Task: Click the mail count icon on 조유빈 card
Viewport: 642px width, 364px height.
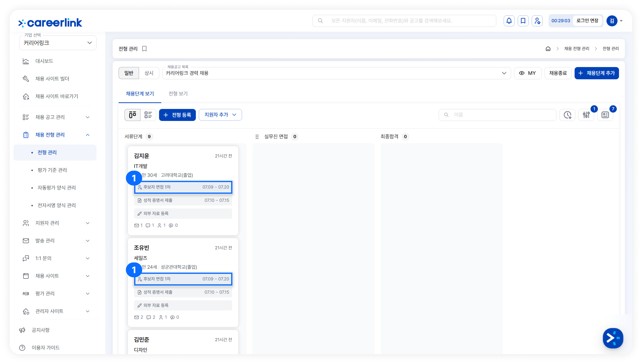Action: click(x=136, y=318)
